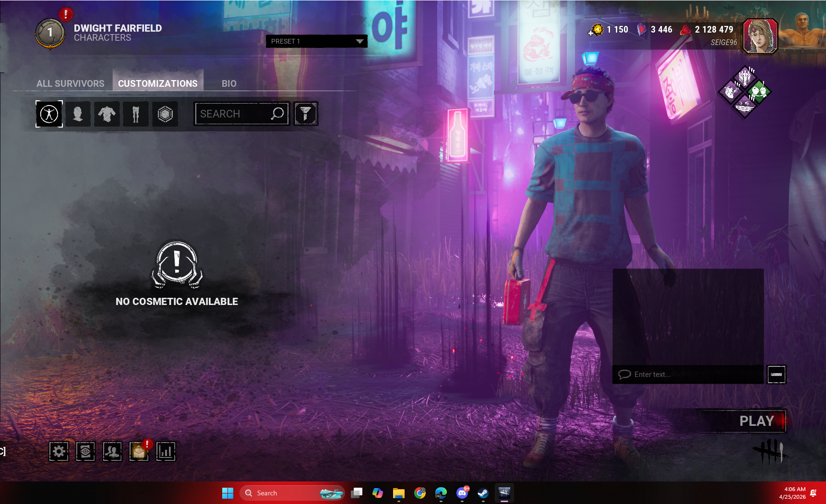Open Google Chrome from the taskbar
Screen dimensions: 826x504
(x=420, y=492)
